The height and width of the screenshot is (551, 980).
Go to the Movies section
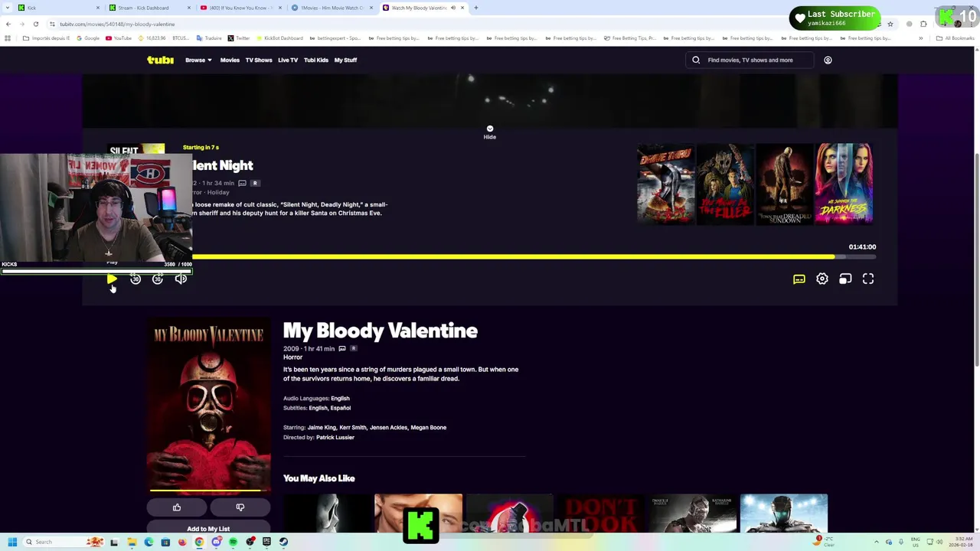coord(230,60)
